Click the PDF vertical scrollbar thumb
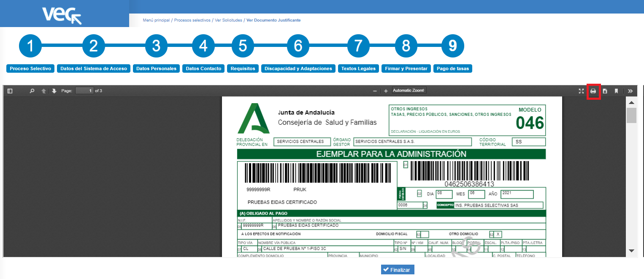This screenshot has height=279, width=644. click(x=631, y=115)
